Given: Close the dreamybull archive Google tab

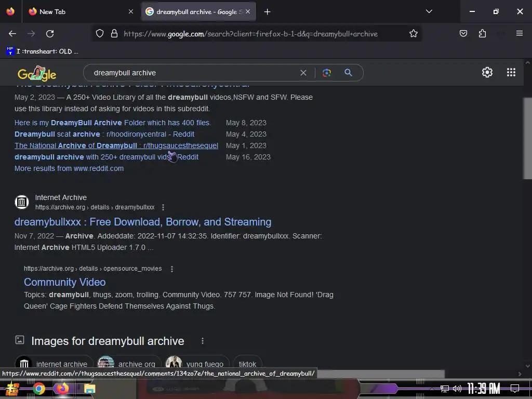Looking at the screenshot, I should click(248, 11).
